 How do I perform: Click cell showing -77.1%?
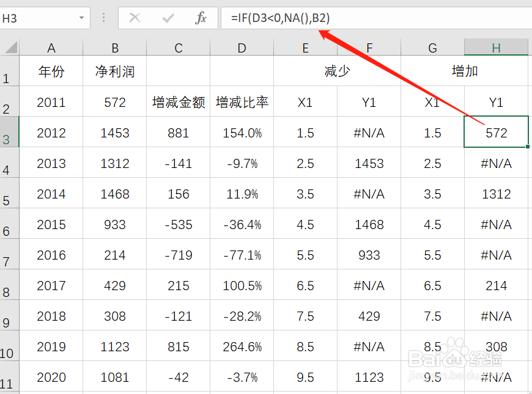coord(242,255)
